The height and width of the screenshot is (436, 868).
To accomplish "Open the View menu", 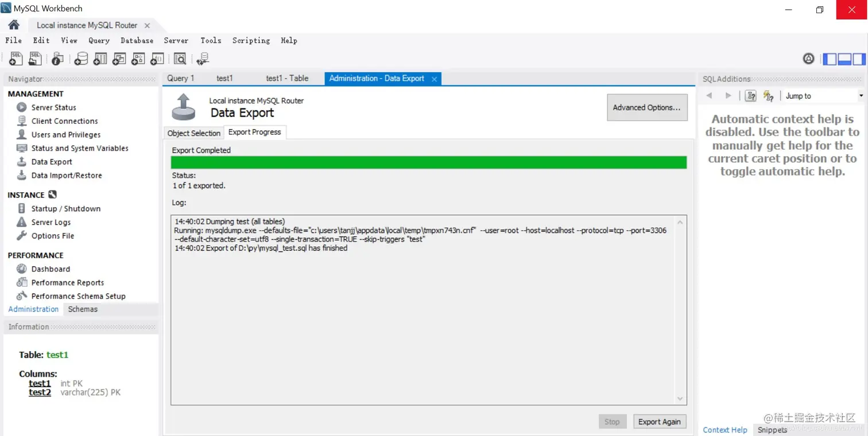I will pos(69,40).
